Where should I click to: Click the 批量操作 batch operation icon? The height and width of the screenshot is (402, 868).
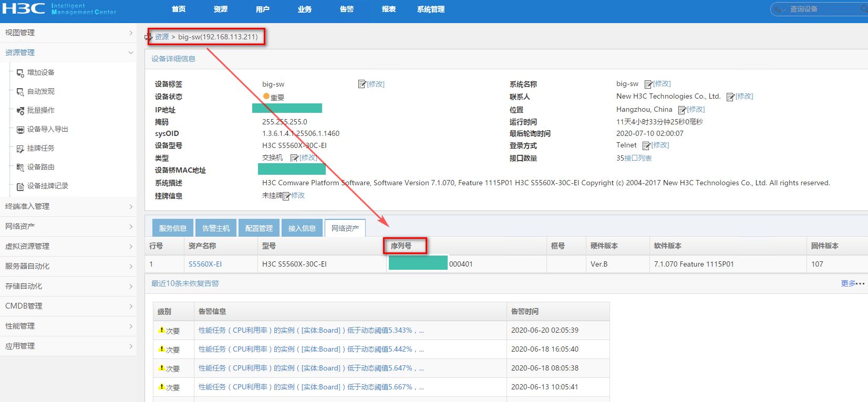click(x=20, y=111)
